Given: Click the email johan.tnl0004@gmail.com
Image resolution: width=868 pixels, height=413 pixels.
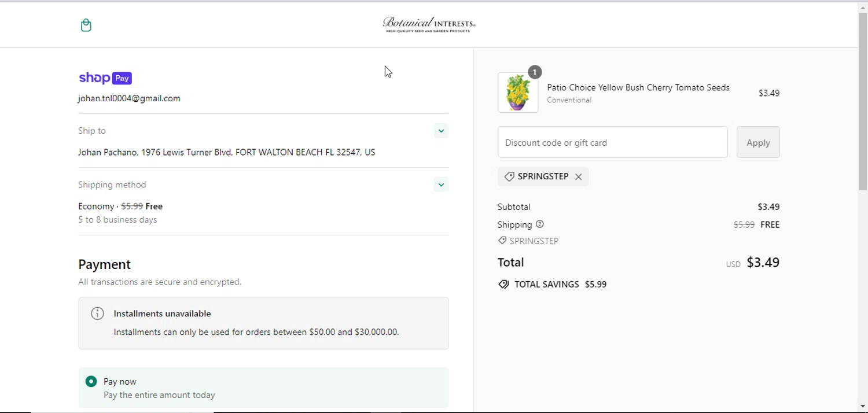Looking at the screenshot, I should pyautogui.click(x=129, y=98).
